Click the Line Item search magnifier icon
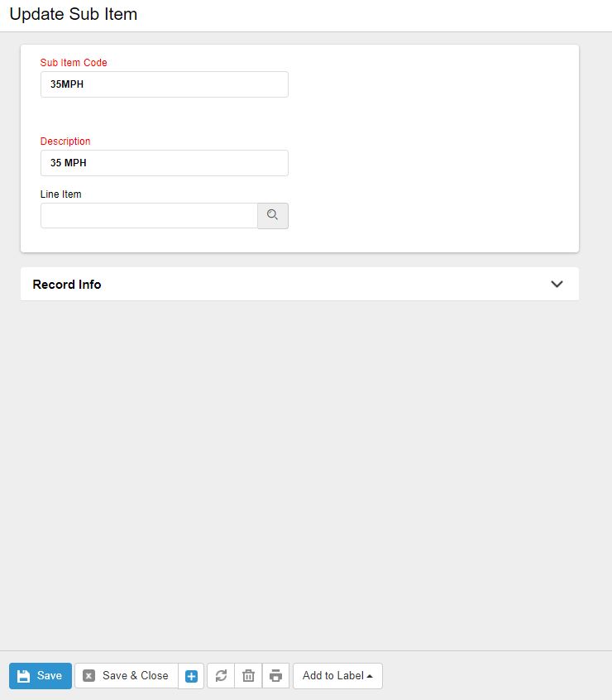Image resolution: width=612 pixels, height=700 pixels. point(273,216)
